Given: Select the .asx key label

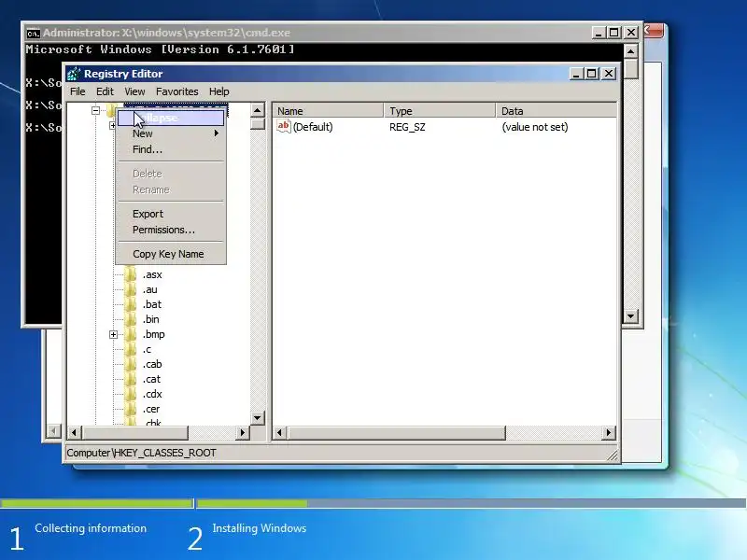Looking at the screenshot, I should (x=152, y=274).
